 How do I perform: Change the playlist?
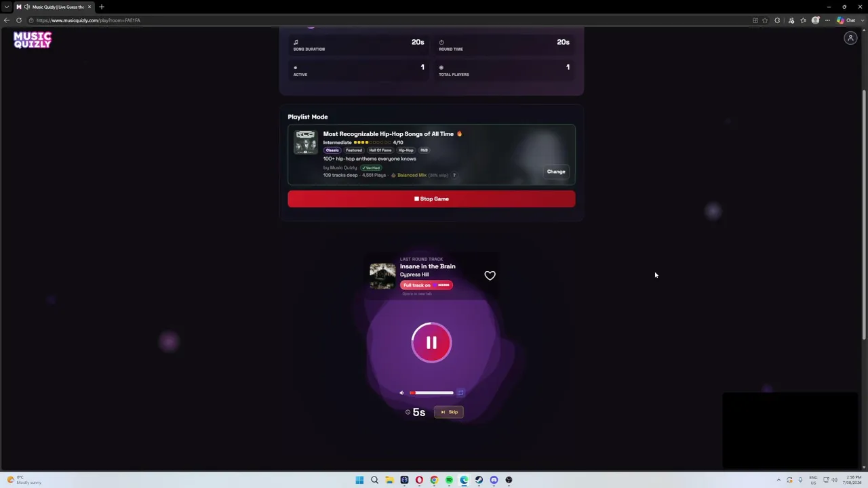pos(556,171)
